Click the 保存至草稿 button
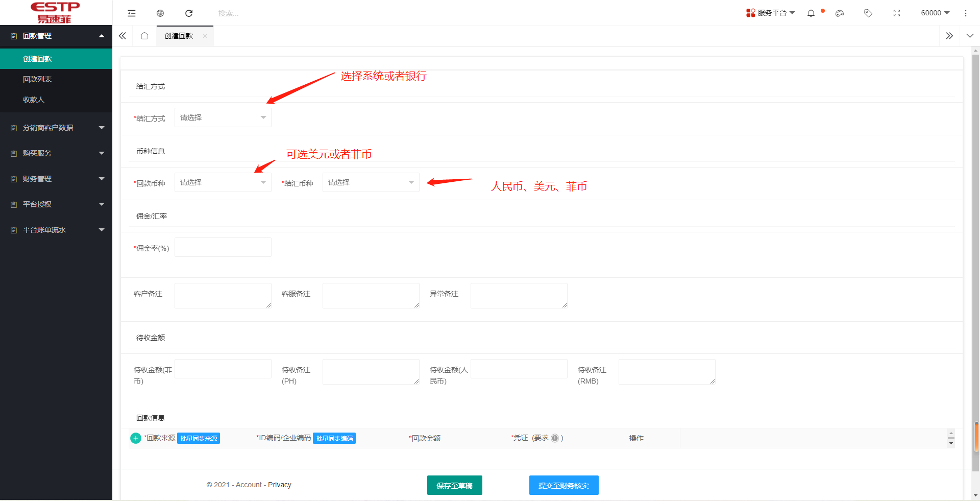Image resolution: width=980 pixels, height=501 pixels. tap(454, 485)
